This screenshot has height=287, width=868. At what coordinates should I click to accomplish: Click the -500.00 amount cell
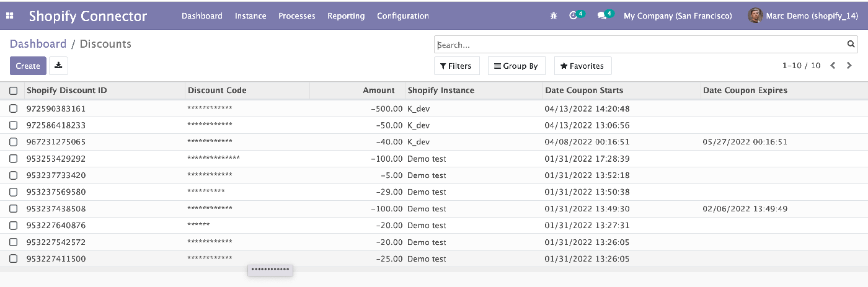coord(387,108)
